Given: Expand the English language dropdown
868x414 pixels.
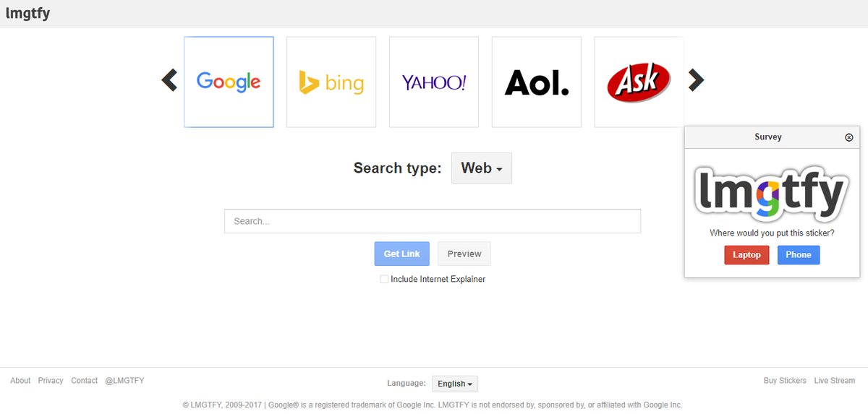Looking at the screenshot, I should [454, 384].
